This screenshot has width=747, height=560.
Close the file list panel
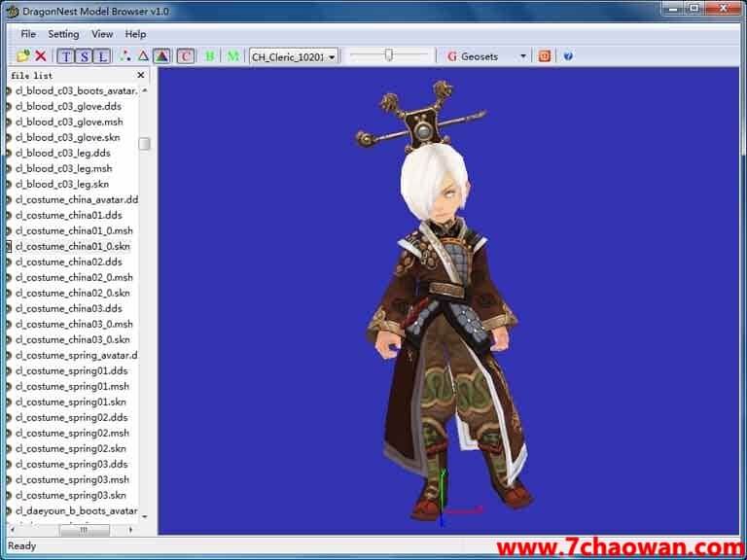pyautogui.click(x=140, y=75)
